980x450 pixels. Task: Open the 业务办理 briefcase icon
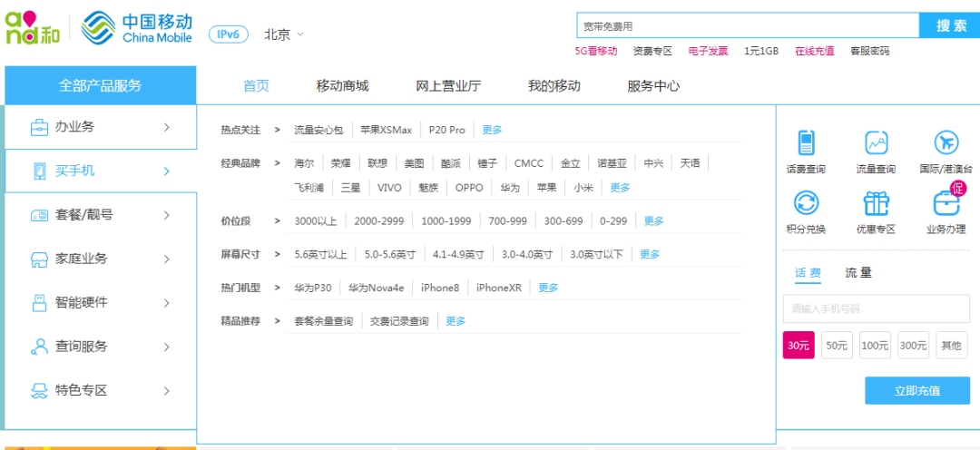point(946,203)
